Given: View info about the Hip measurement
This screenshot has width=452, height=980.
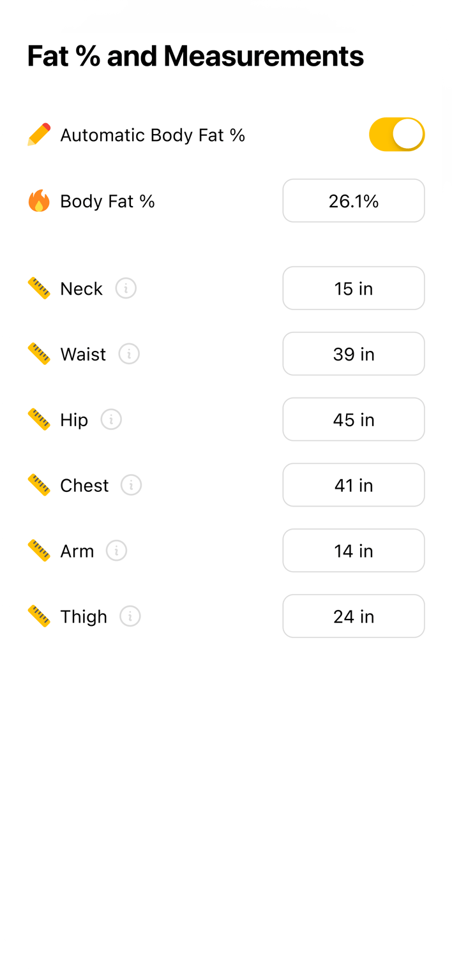Looking at the screenshot, I should (111, 419).
